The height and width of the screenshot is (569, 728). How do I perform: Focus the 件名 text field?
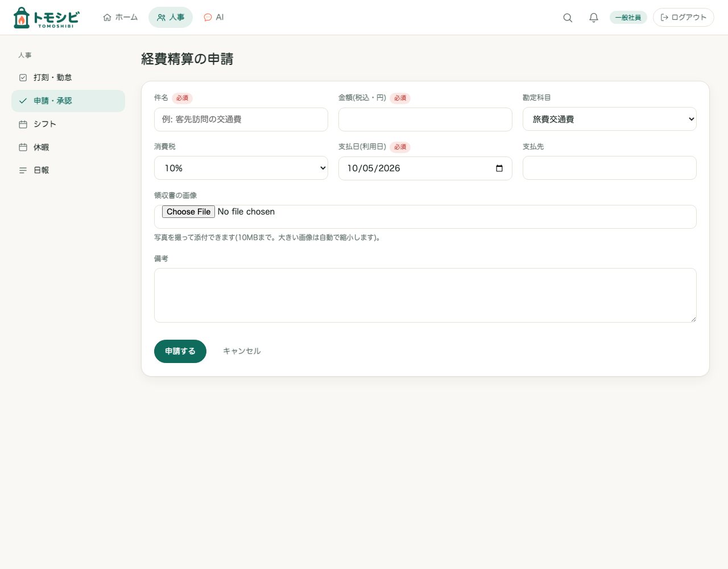coord(241,119)
